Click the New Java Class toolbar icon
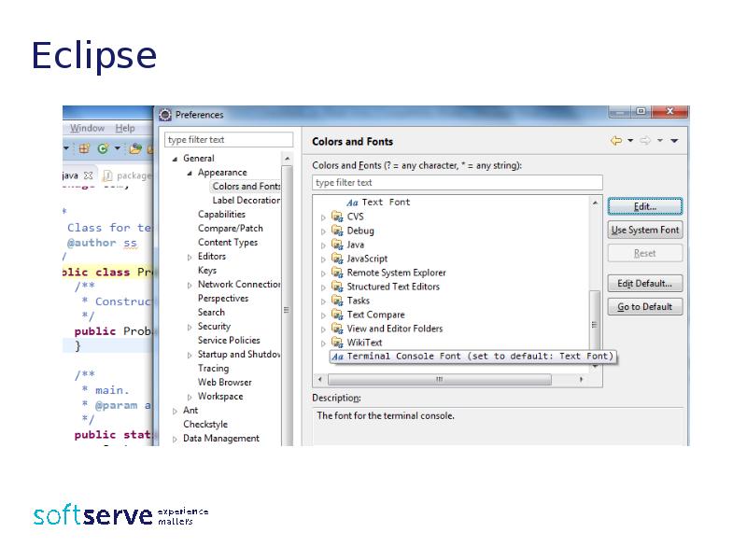This screenshot has height=560, width=747. click(x=103, y=148)
